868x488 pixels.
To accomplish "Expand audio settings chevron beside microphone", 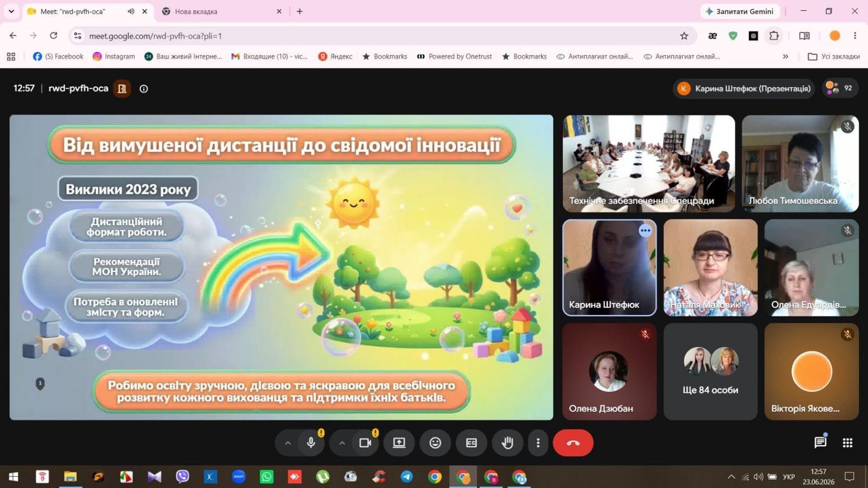I will 288,443.
